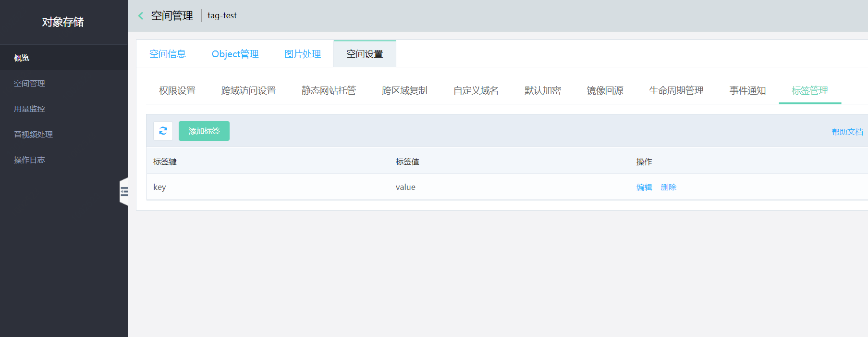The width and height of the screenshot is (868, 337).
Task: Click the 标签键 column header
Action: [165, 162]
